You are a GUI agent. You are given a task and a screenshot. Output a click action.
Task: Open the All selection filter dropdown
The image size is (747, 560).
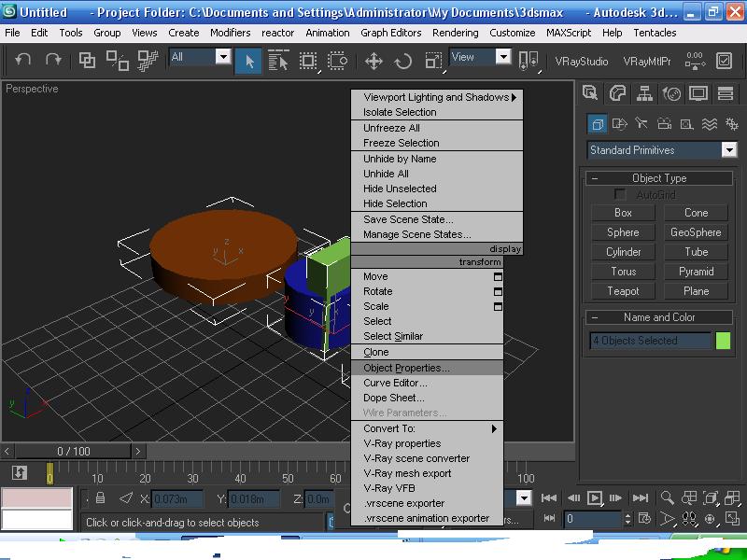222,57
